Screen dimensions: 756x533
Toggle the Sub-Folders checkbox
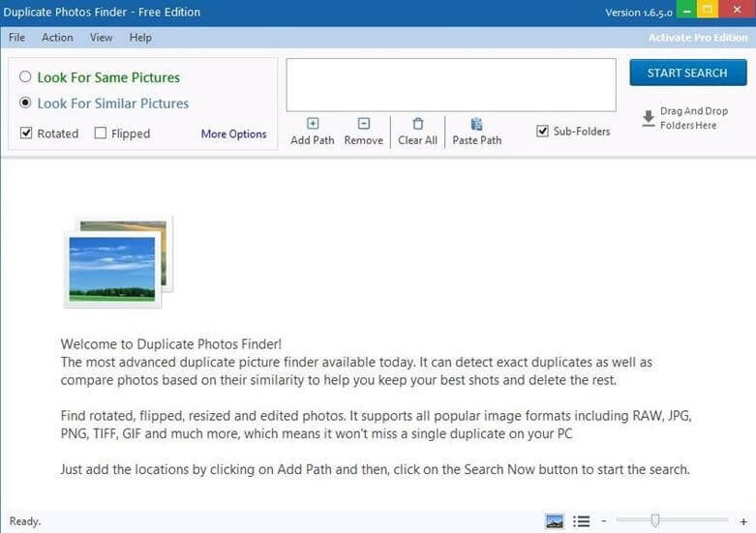click(x=543, y=132)
